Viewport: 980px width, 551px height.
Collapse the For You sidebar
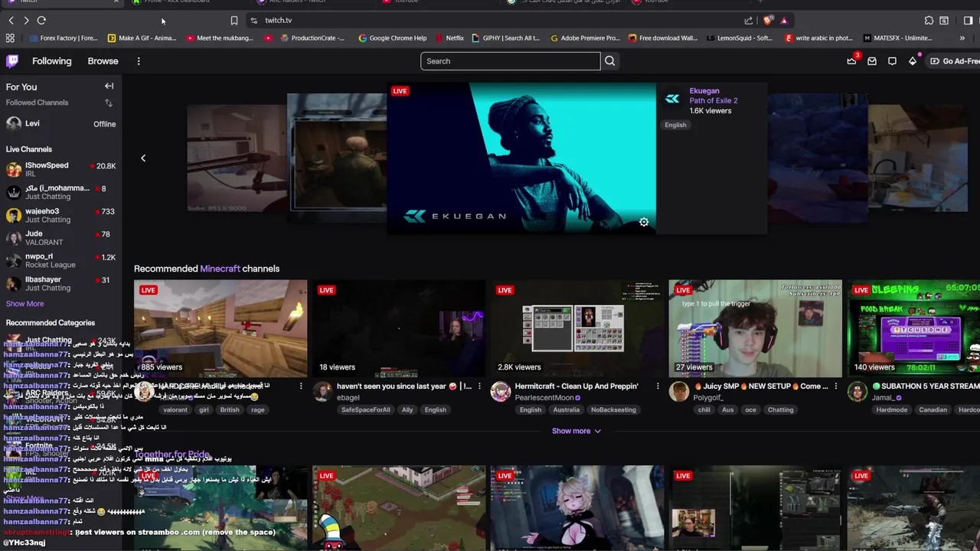pyautogui.click(x=109, y=86)
